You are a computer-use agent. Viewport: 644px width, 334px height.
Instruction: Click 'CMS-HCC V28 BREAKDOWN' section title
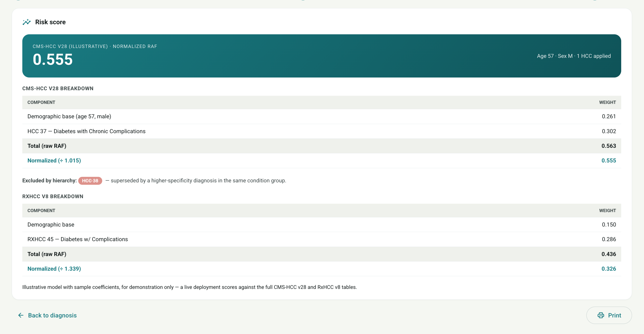pyautogui.click(x=58, y=88)
